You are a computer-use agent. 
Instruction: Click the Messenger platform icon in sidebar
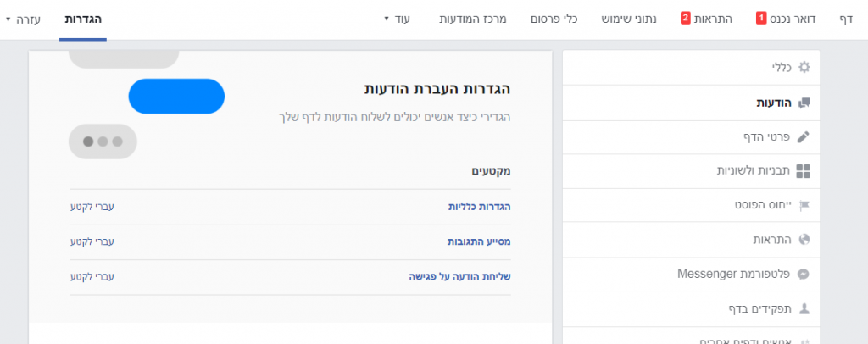[x=804, y=275]
